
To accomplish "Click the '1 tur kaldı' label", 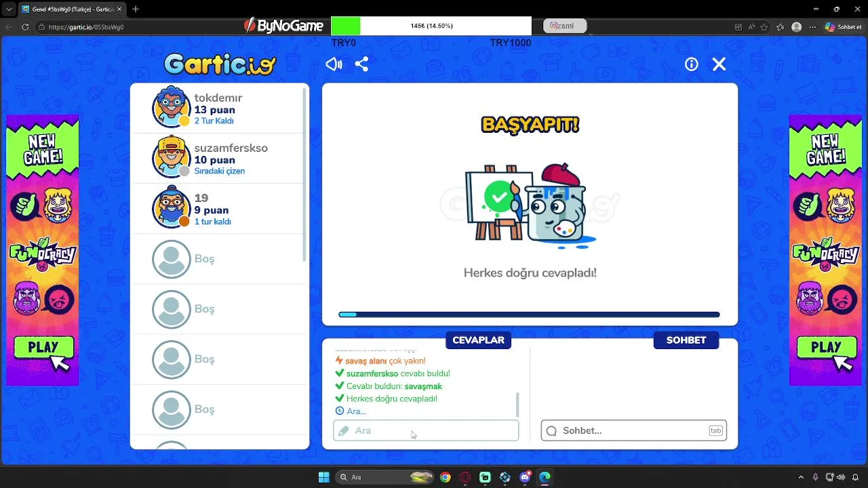I will point(213,222).
